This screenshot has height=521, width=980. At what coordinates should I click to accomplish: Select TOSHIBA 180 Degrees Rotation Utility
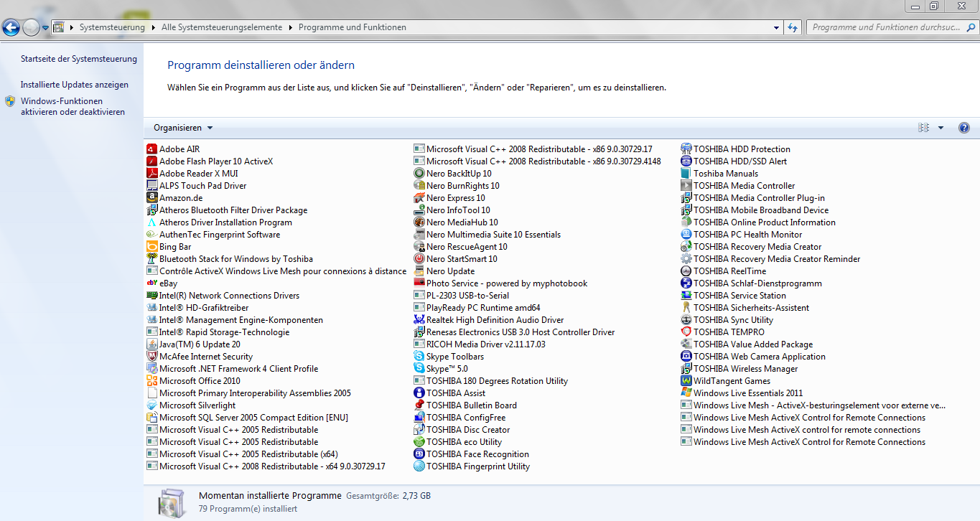tap(491, 381)
